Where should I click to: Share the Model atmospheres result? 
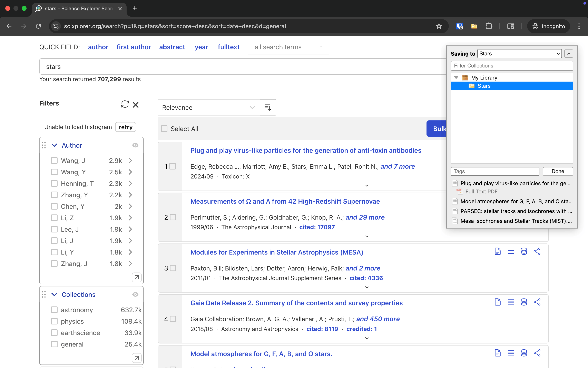coord(537,353)
